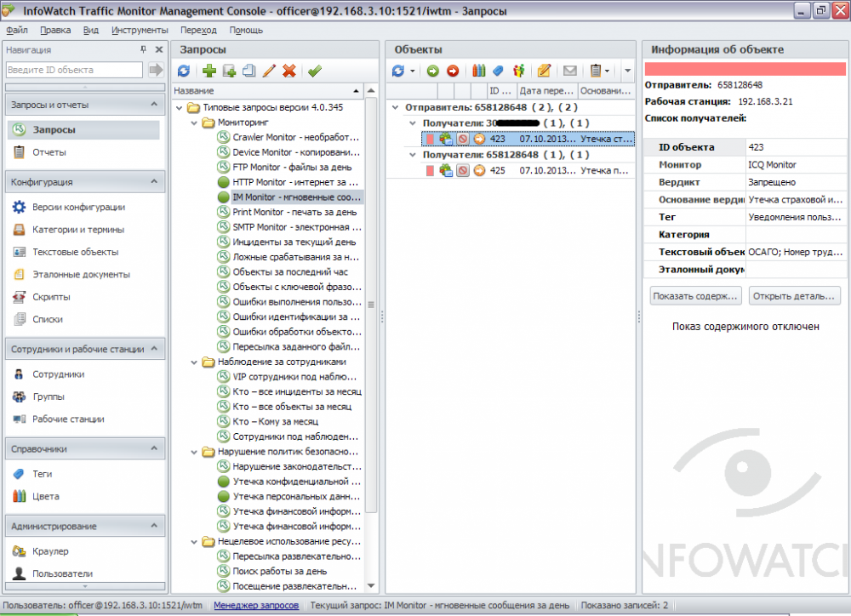Click the Показать содерж... button
Viewport: 851px width, 616px height.
(696, 296)
